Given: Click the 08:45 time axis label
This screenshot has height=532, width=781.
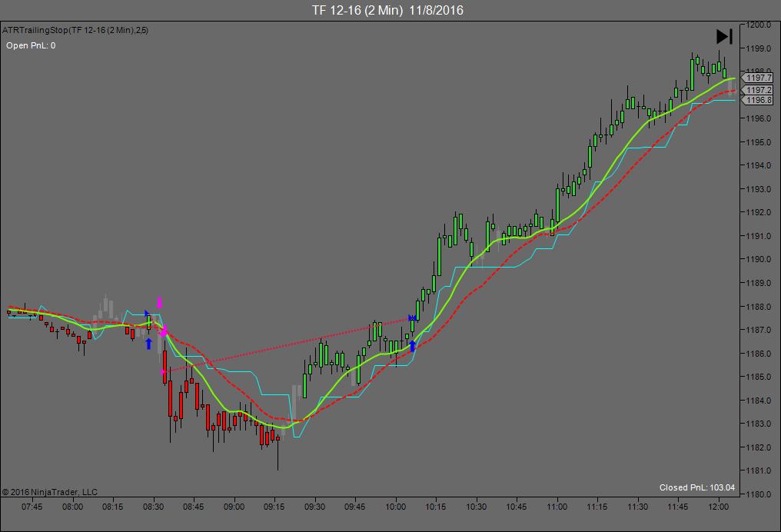Looking at the screenshot, I should (x=193, y=507).
